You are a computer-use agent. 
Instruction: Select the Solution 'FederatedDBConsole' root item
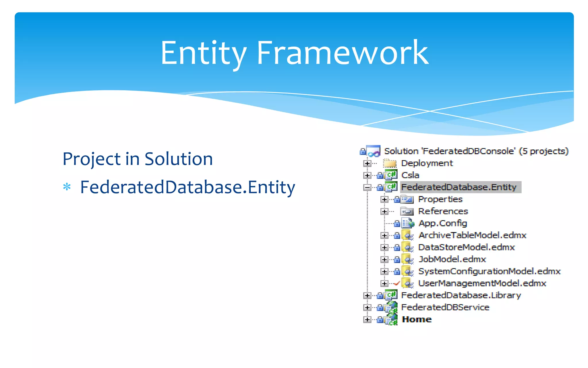[476, 151]
